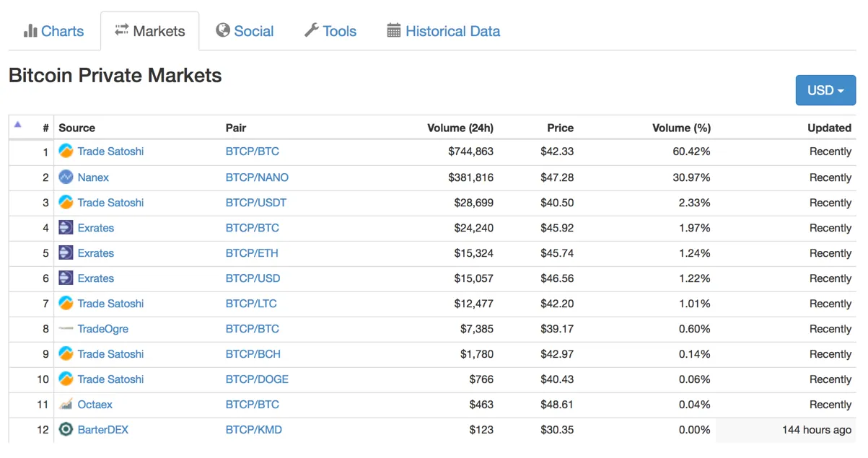Open the Octaex exchange link
The image size is (868, 458).
click(x=95, y=405)
